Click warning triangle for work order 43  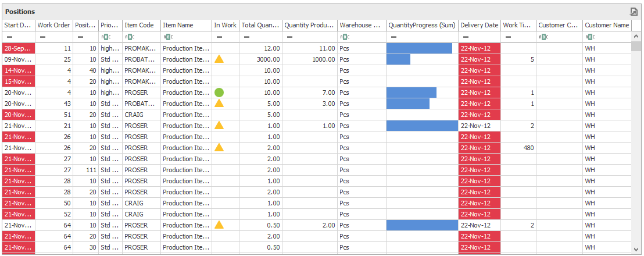point(219,104)
